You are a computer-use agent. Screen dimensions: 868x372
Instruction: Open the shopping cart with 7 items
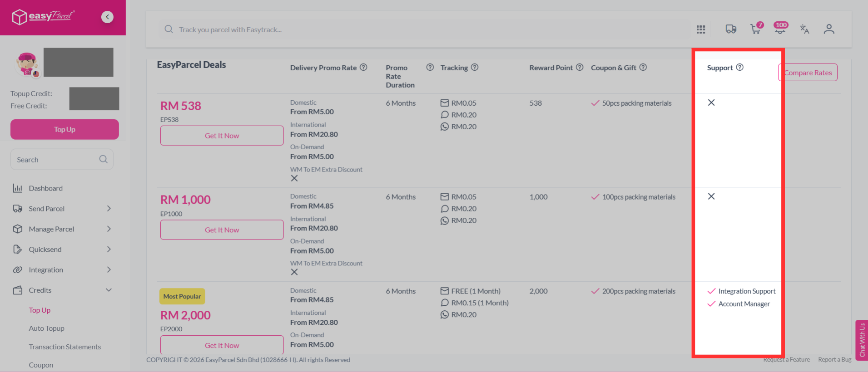point(756,29)
